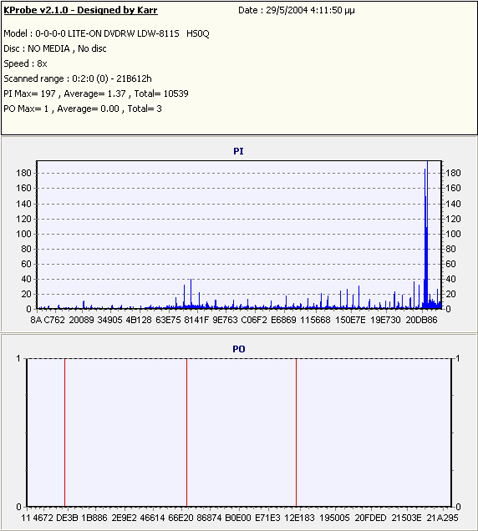
Task: Click the PI spike near 150E7E
Action: [x=359, y=296]
